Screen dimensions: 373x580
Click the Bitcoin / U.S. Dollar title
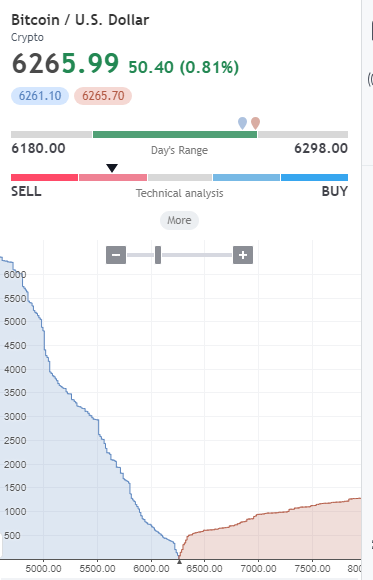(80, 20)
